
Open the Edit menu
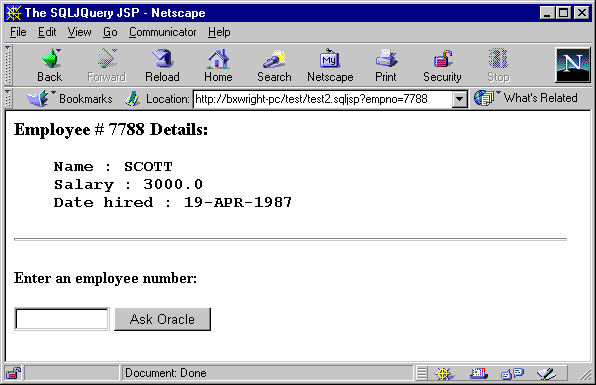pyautogui.click(x=47, y=32)
